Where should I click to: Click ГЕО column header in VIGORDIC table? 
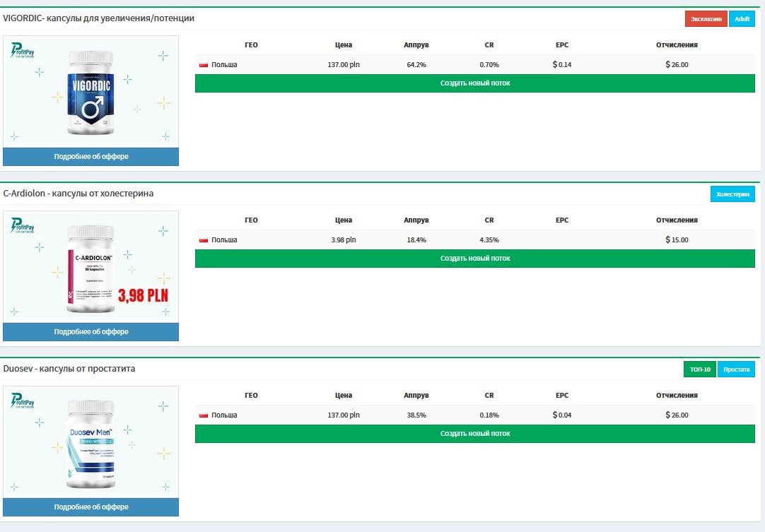pos(251,45)
